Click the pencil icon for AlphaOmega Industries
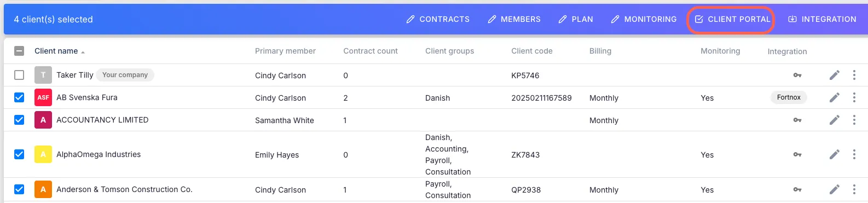Image resolution: width=868 pixels, height=203 pixels. tap(834, 154)
